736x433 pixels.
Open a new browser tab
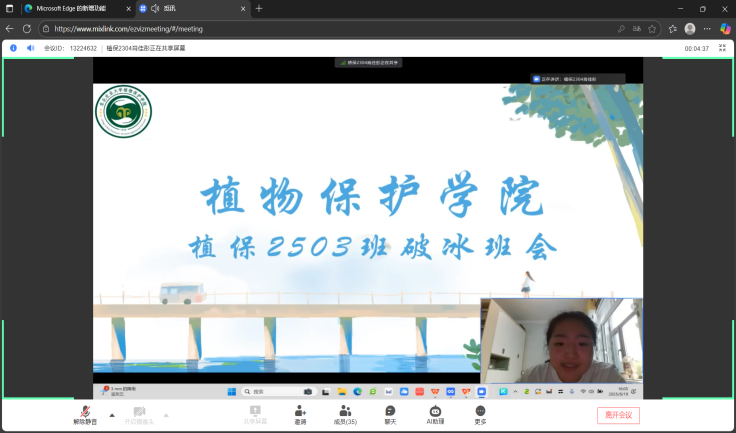259,8
